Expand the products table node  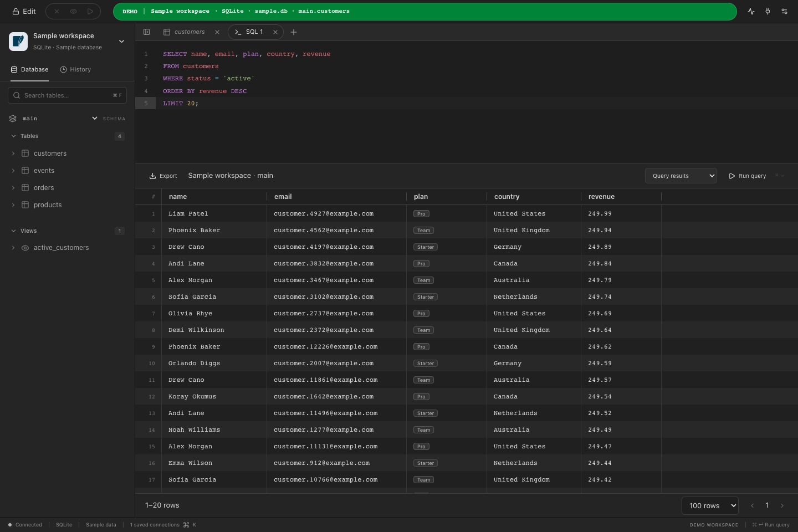coord(13,205)
